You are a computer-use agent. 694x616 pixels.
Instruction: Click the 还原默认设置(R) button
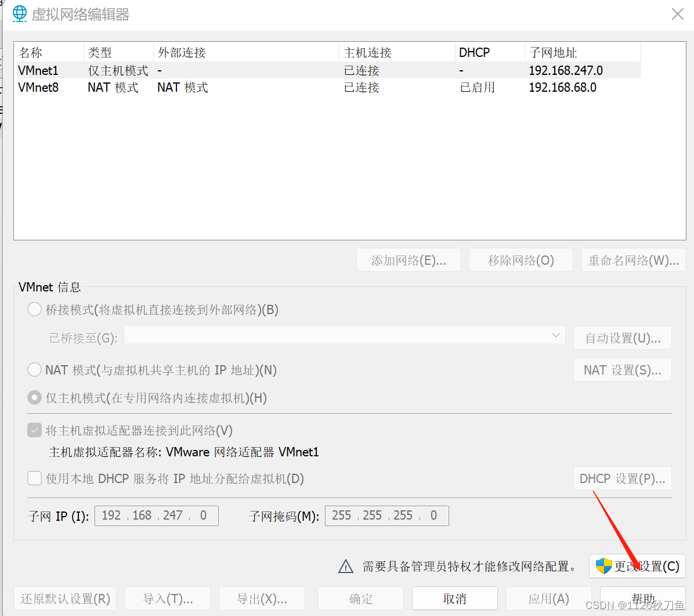click(66, 599)
